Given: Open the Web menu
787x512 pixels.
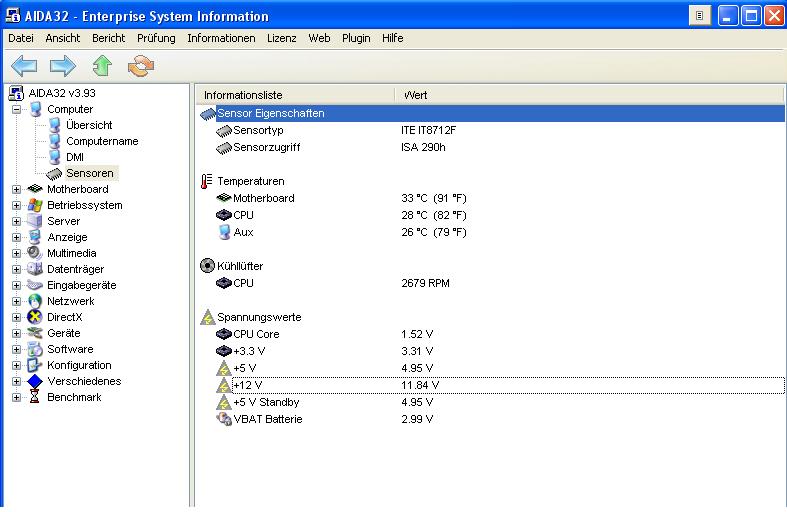Looking at the screenshot, I should pos(319,38).
